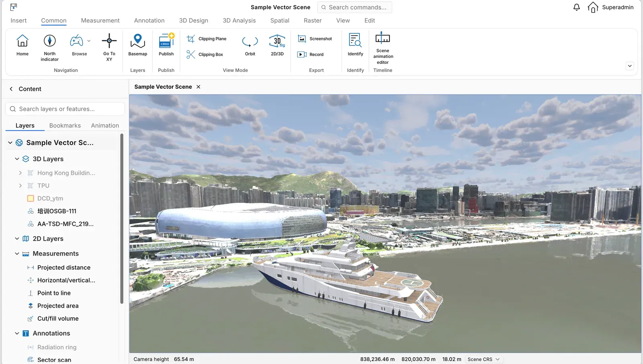Click the app logo icon in top-left

[x=14, y=7]
